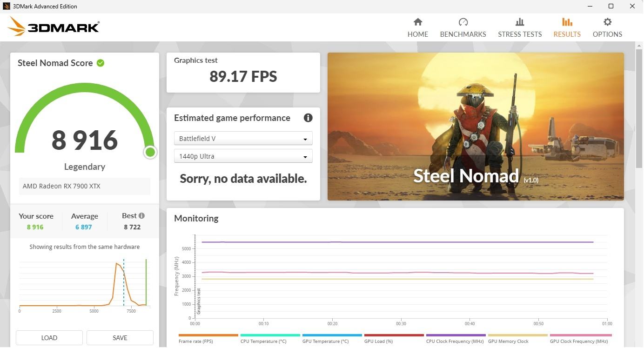Click 'Showing results from the same hardware' text

[x=85, y=247]
